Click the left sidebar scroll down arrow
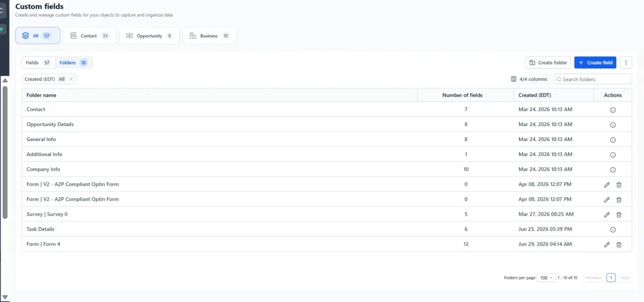This screenshot has height=302, width=644. (x=5, y=297)
